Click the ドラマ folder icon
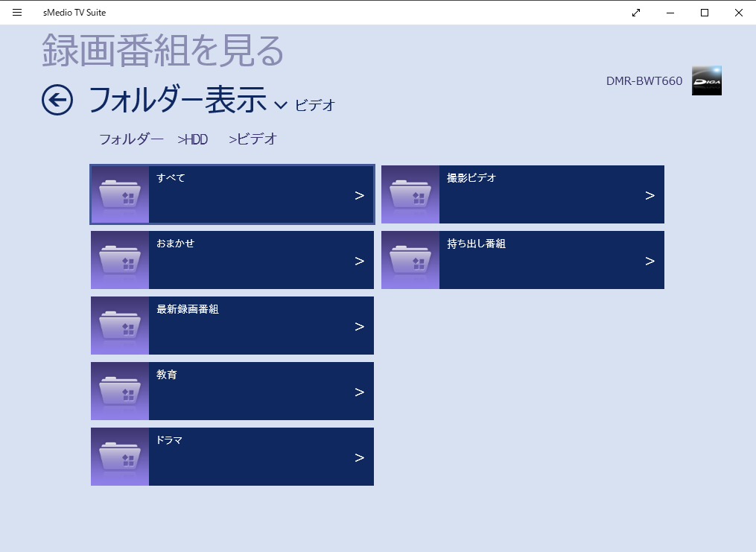Viewport: 756px width, 552px height. click(120, 457)
